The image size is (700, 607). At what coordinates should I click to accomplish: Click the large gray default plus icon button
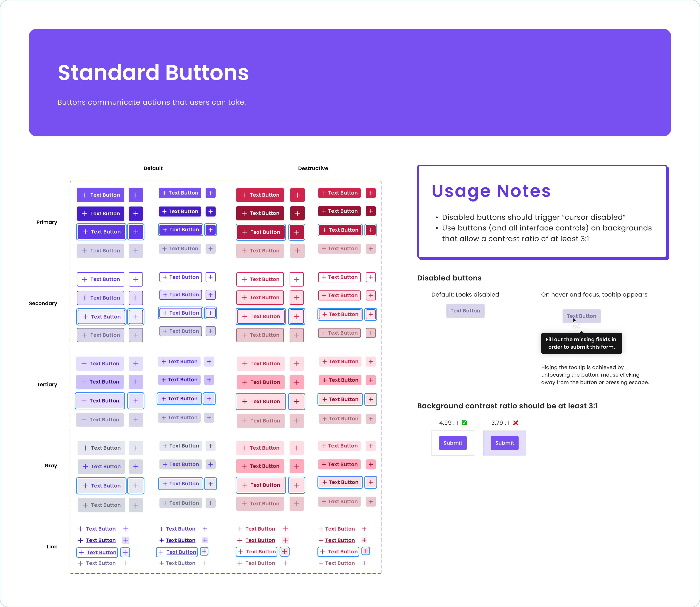pyautogui.click(x=136, y=448)
